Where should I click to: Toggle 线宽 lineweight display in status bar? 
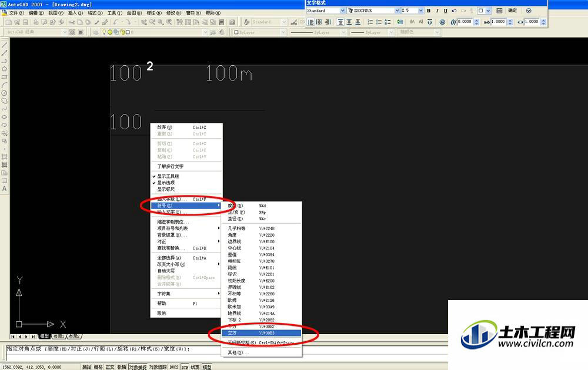click(195, 367)
